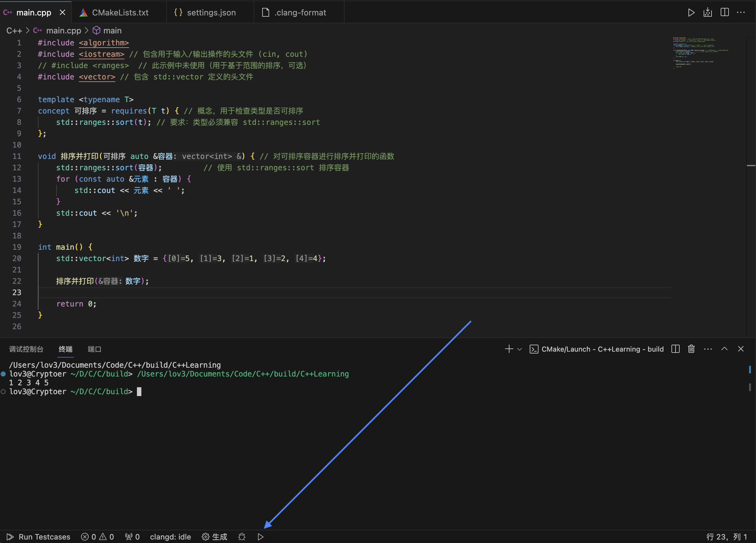Click the main symbol in breadcrumb
Screen dimensions: 756x543
click(112, 31)
